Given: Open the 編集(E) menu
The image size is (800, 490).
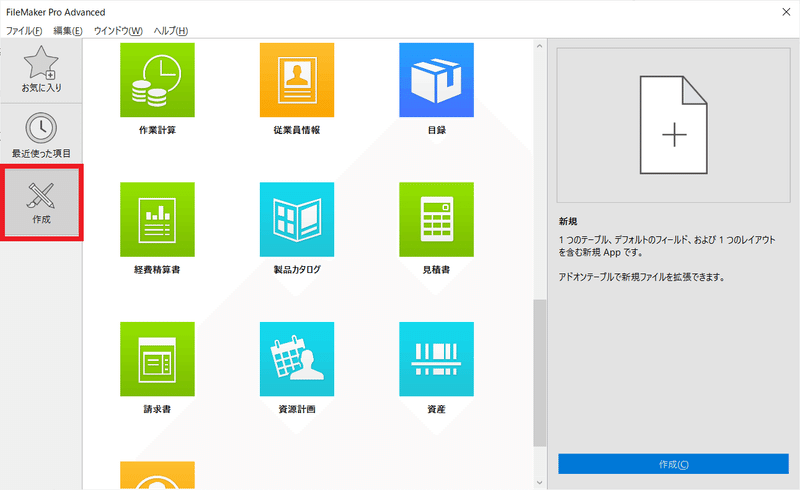Looking at the screenshot, I should click(x=68, y=31).
